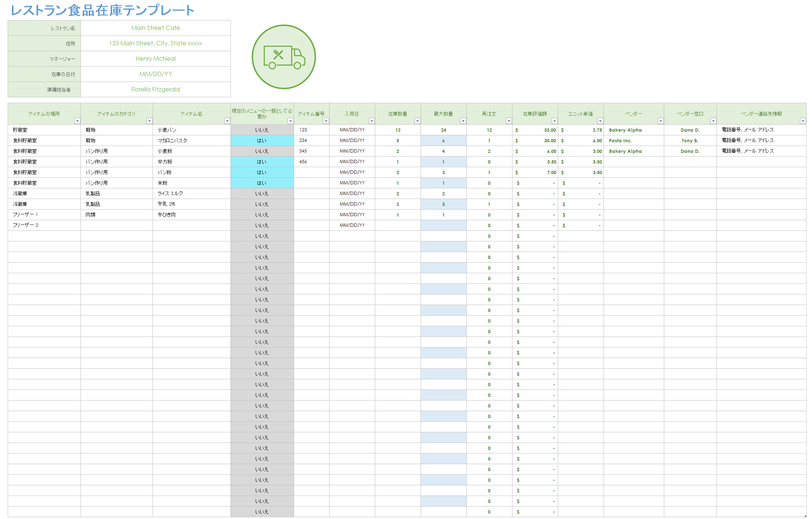
Task: Select the unit price 2.75 cell
Action: [x=581, y=130]
